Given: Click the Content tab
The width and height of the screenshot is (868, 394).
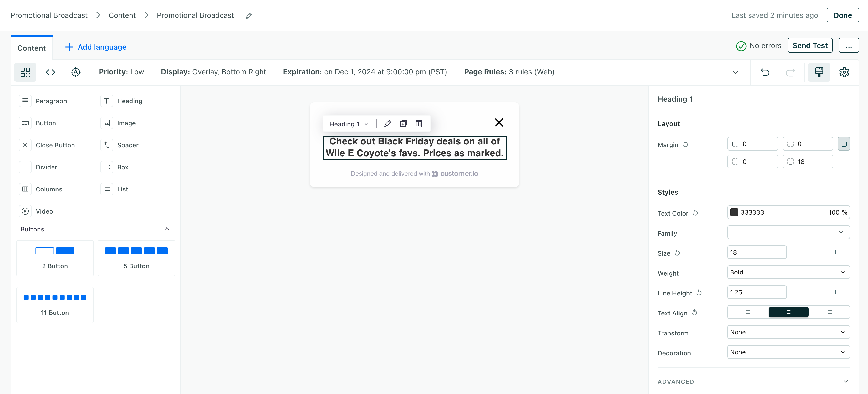Looking at the screenshot, I should pyautogui.click(x=32, y=47).
